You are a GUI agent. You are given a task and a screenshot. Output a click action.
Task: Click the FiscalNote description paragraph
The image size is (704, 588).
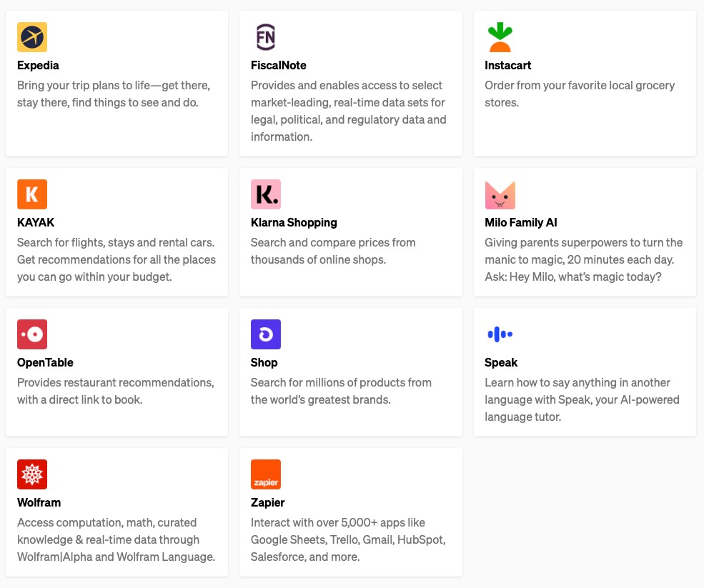click(348, 111)
